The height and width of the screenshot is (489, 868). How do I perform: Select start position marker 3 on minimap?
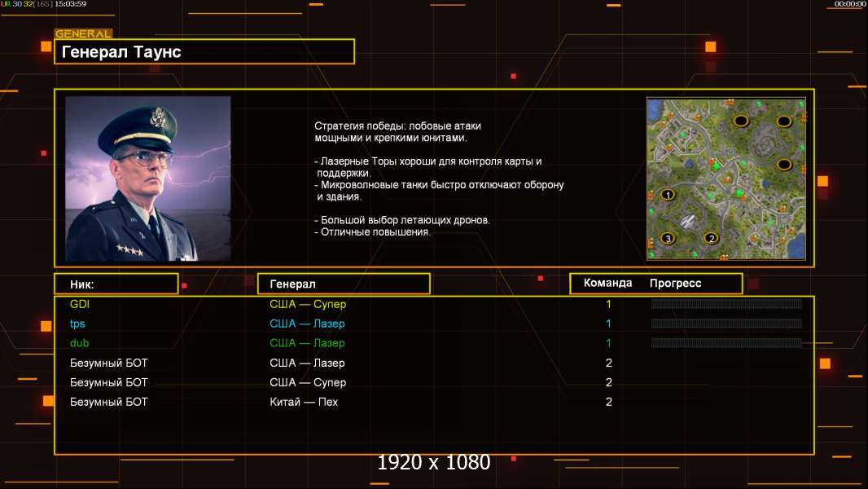[668, 238]
